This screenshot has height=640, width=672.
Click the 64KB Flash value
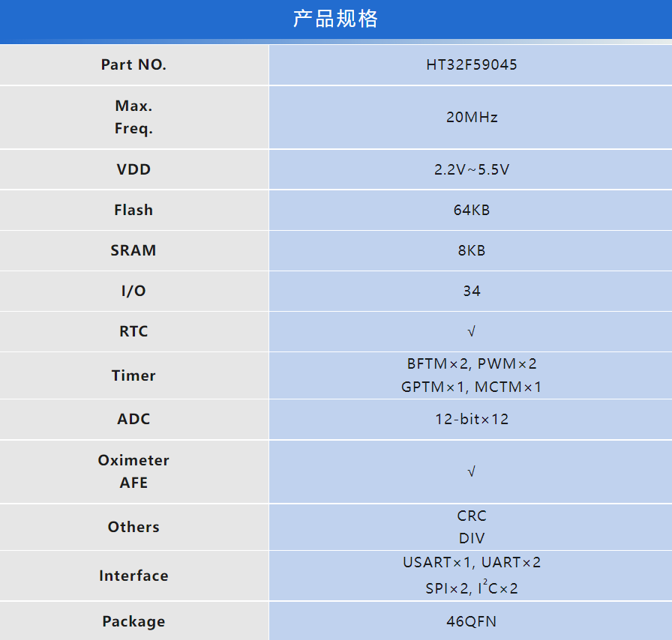pyautogui.click(x=471, y=210)
